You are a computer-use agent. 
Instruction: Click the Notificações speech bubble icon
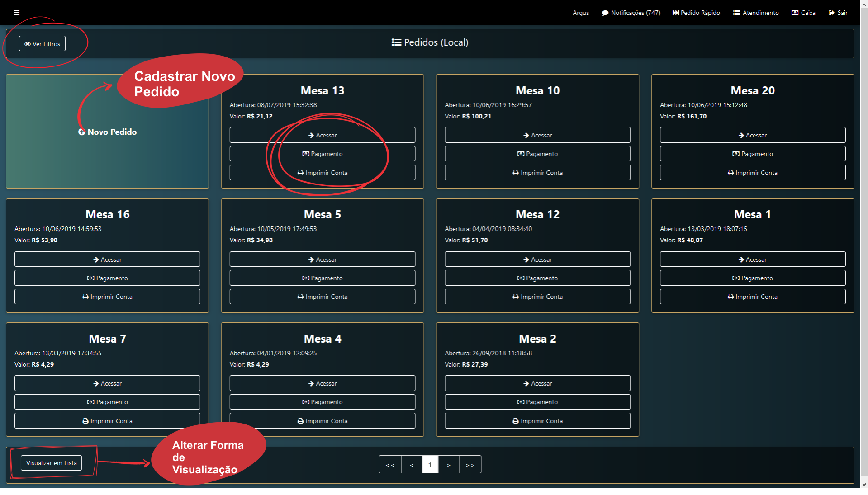pos(605,13)
